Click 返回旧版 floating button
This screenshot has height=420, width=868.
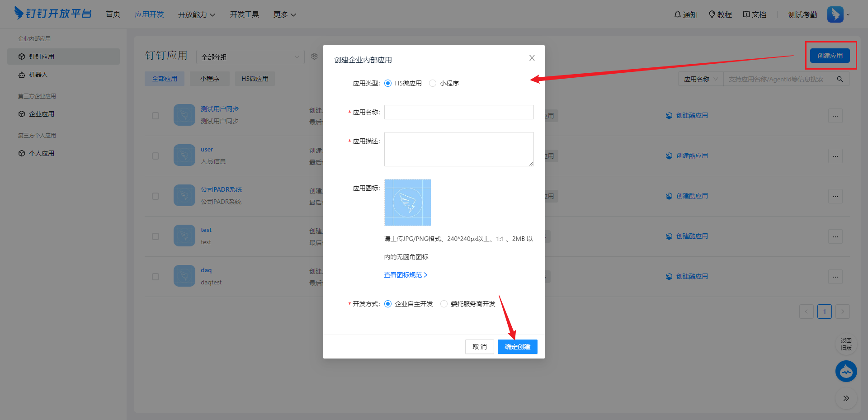tap(846, 344)
